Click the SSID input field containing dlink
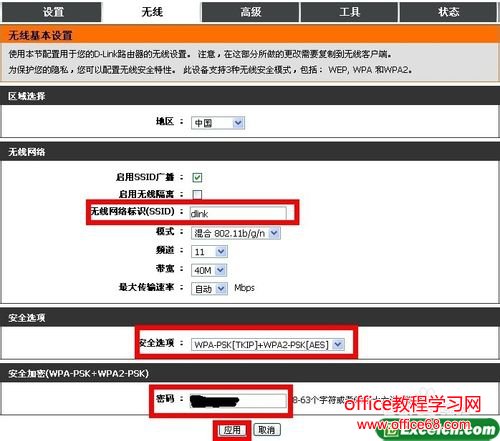The image size is (500, 441). pyautogui.click(x=238, y=213)
